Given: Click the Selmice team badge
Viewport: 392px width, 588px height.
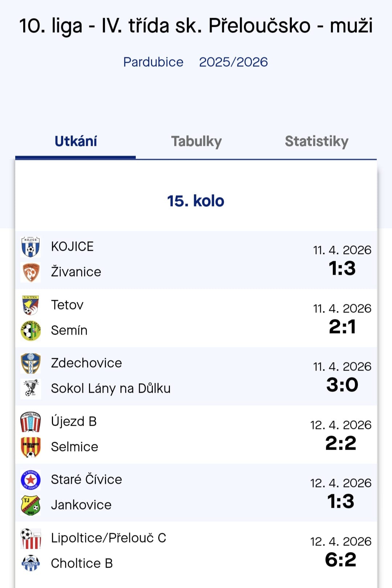Looking at the screenshot, I should 30,447.
